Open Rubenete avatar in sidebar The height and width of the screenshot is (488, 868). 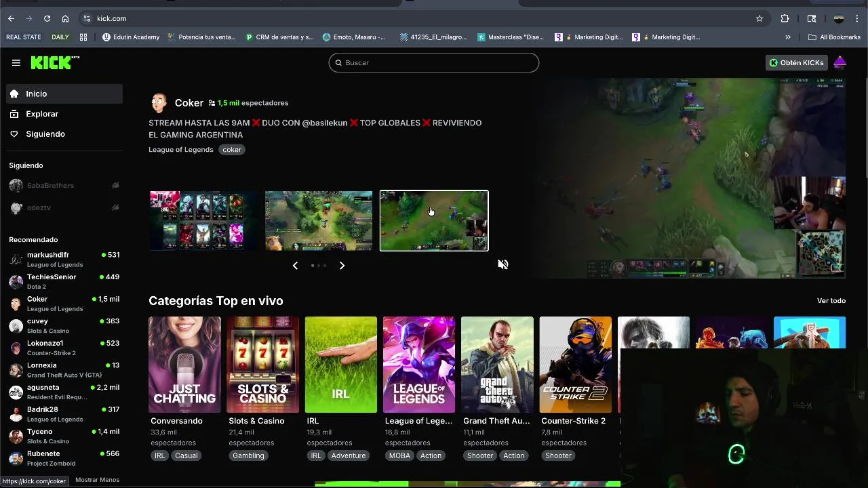coord(16,458)
